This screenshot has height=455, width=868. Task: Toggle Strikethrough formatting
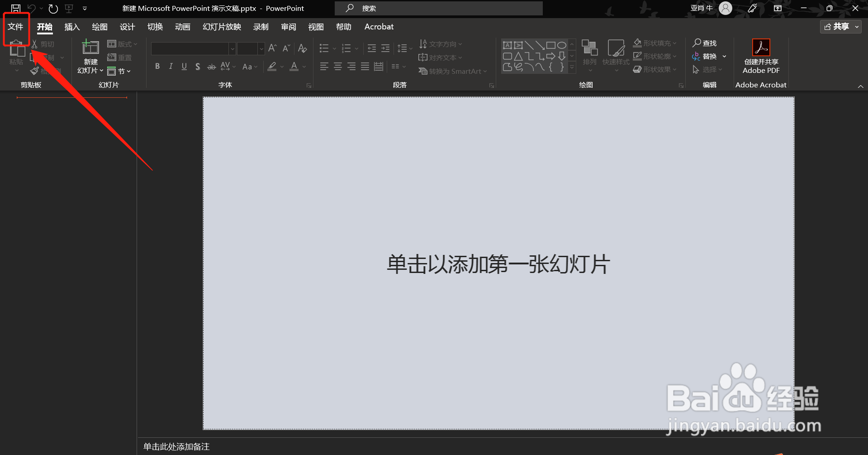tap(211, 67)
